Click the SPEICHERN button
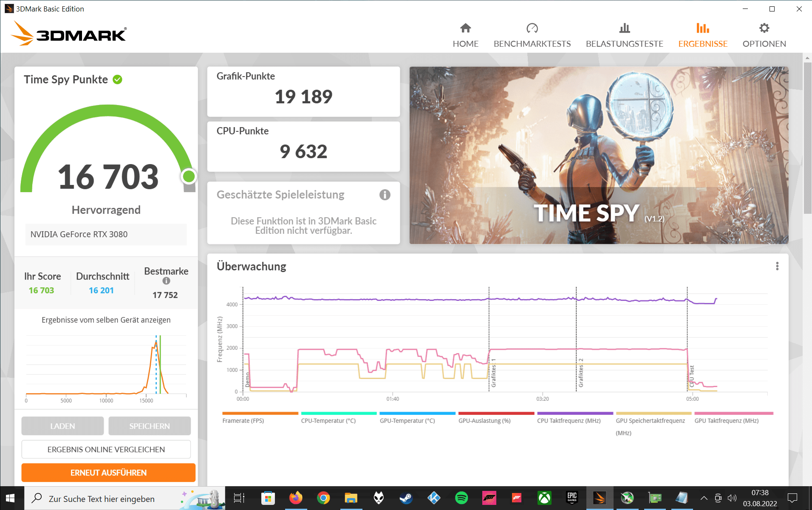 pos(150,426)
